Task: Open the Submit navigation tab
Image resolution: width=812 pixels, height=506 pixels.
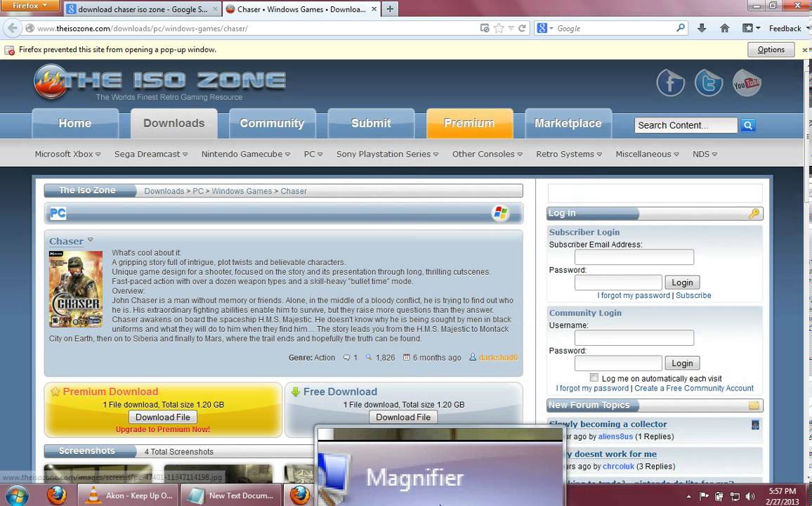Action: click(x=372, y=123)
